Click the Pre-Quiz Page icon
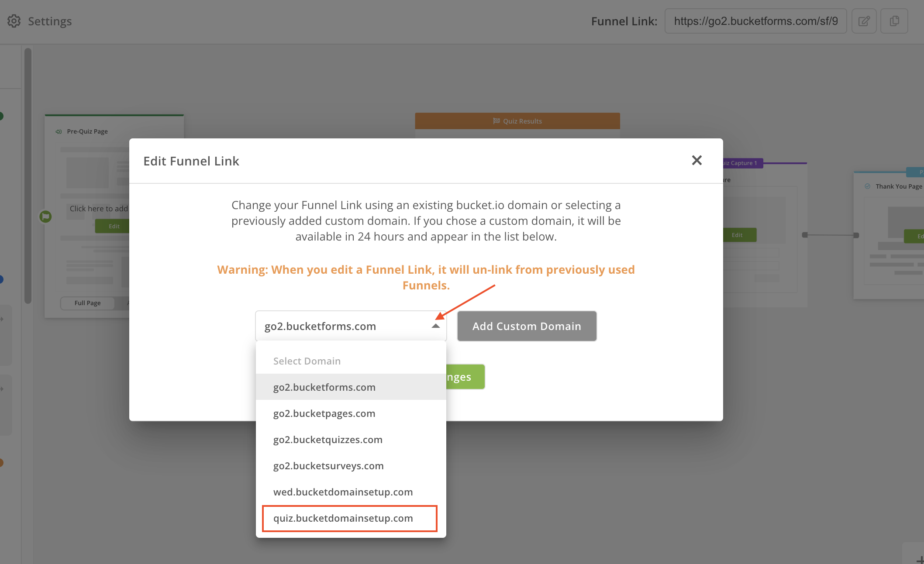This screenshot has width=924, height=564. (x=59, y=131)
